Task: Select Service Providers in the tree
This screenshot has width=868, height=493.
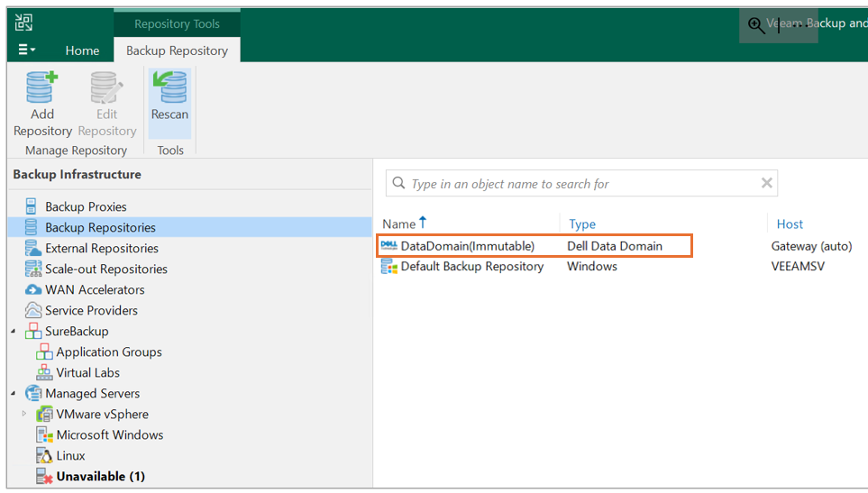Action: point(91,310)
